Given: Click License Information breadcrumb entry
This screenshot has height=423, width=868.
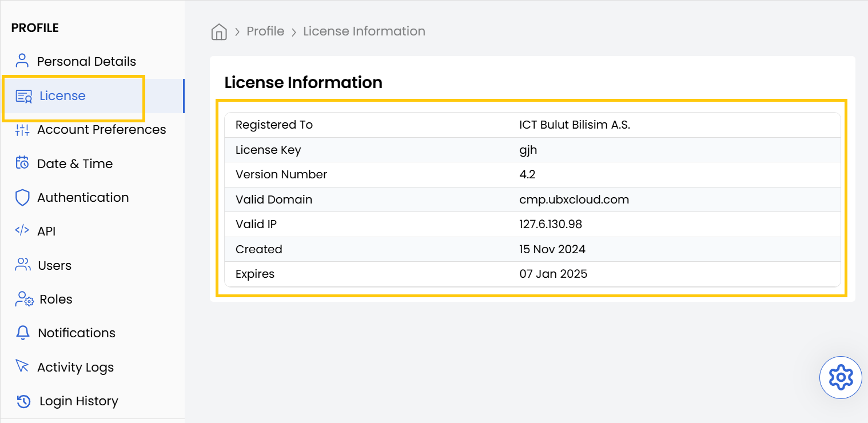Looking at the screenshot, I should 364,31.
